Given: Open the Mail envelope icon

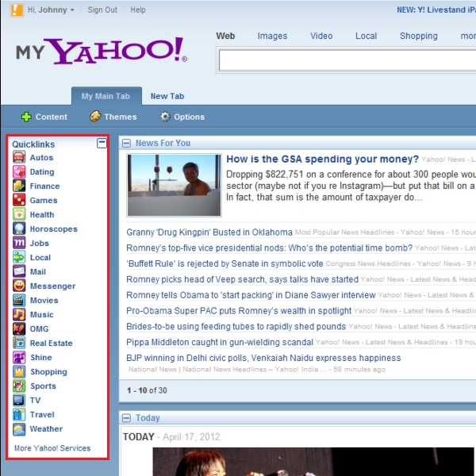Looking at the screenshot, I should 19,271.
